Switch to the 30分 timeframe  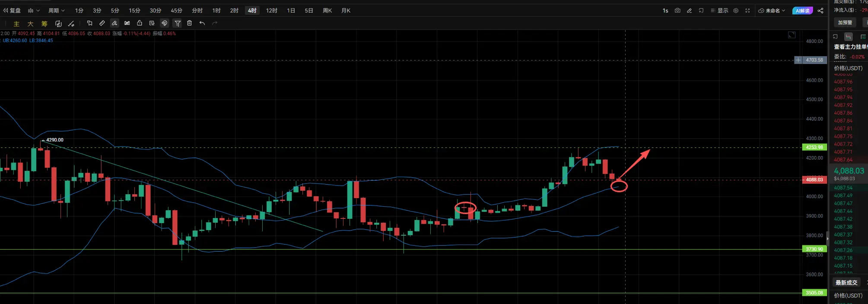click(x=156, y=10)
